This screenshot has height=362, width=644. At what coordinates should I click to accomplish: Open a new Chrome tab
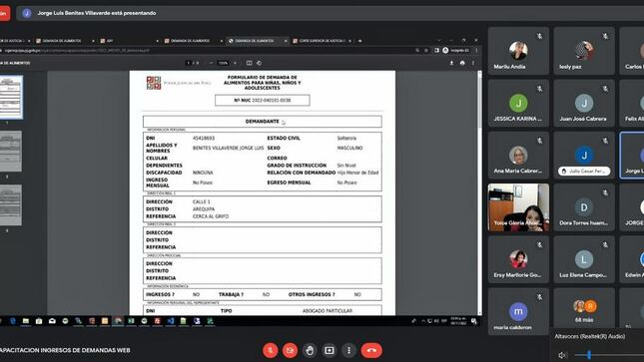point(360,41)
